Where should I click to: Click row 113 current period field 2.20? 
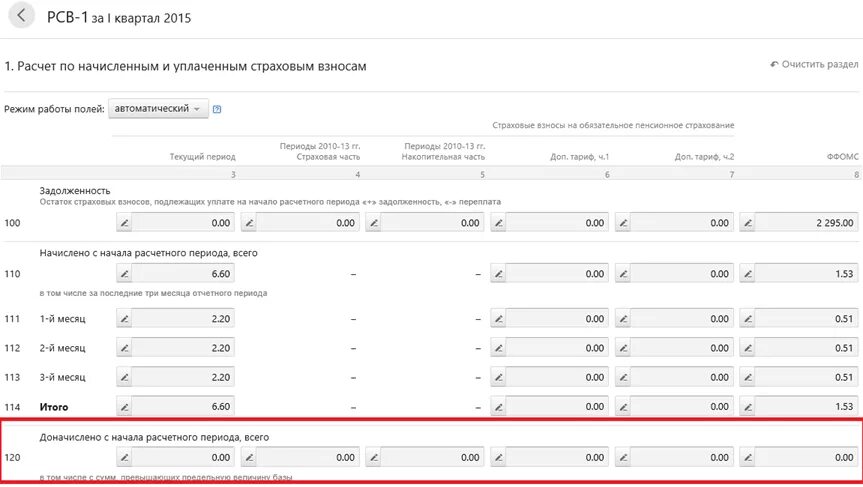(x=184, y=377)
